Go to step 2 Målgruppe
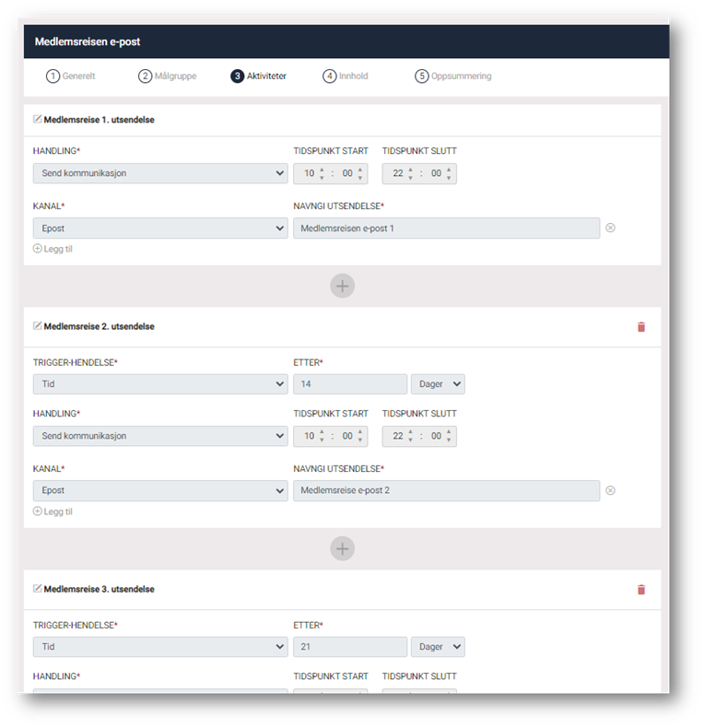 [x=167, y=76]
